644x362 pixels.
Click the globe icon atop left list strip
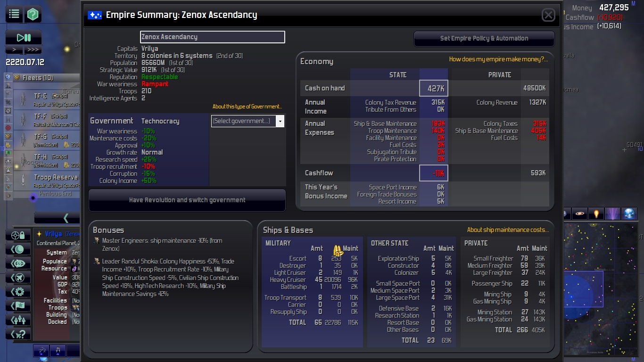coord(8,77)
